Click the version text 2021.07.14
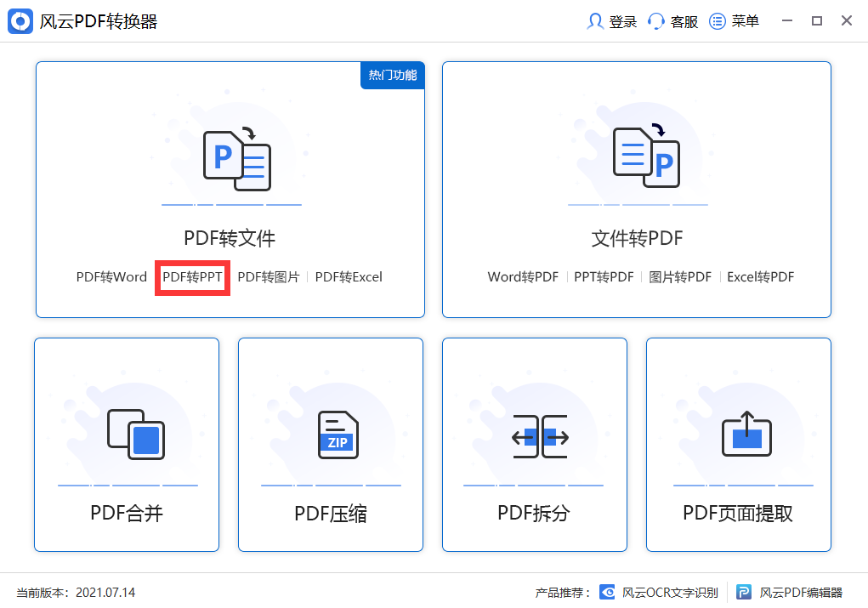This screenshot has width=868, height=608. tap(105, 593)
